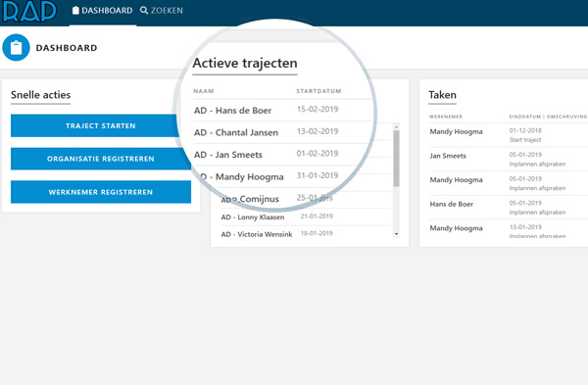Image resolution: width=588 pixels, height=385 pixels.
Task: Click trajecten list scrollbar down arrow
Action: [396, 234]
